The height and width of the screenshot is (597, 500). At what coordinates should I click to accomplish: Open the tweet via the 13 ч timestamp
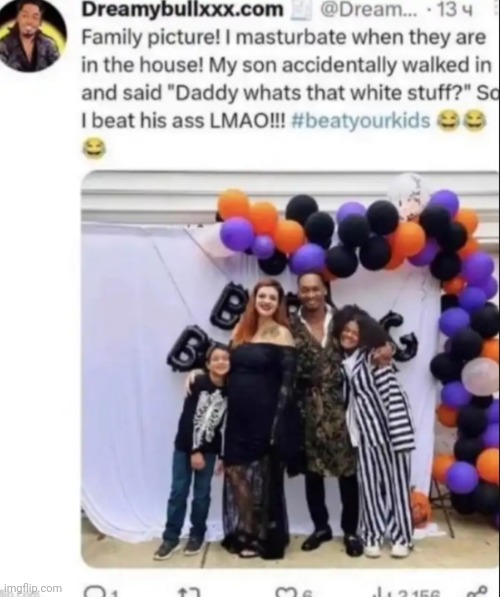455,10
